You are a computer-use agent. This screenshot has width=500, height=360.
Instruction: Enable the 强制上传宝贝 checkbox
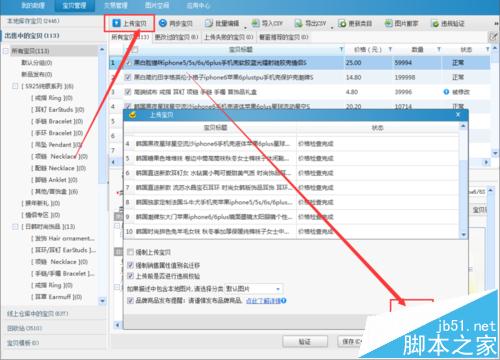click(x=130, y=252)
